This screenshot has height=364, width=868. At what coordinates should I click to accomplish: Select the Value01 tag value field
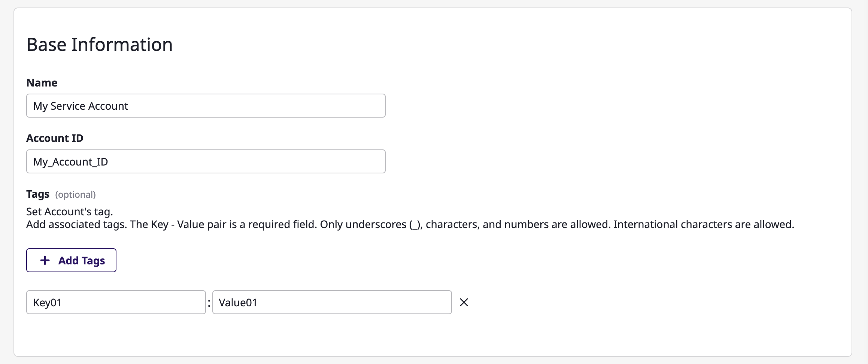click(x=332, y=302)
